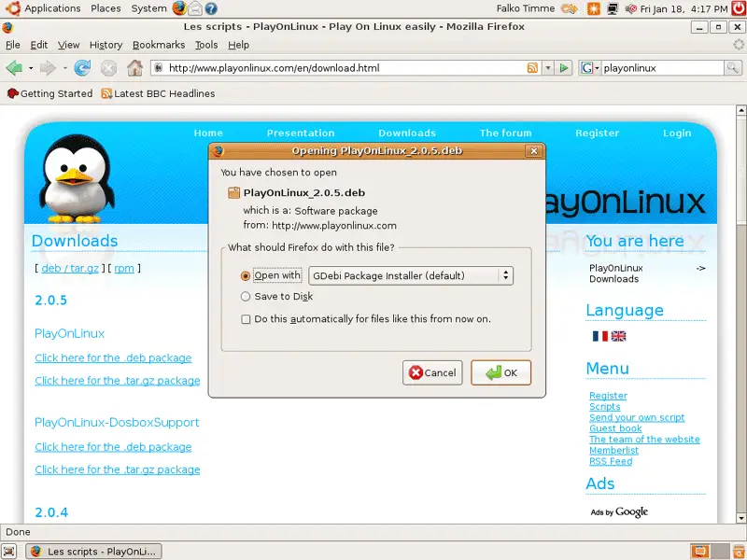The height and width of the screenshot is (560, 747).
Task: Reload the page with the refresh icon
Action: [82, 68]
